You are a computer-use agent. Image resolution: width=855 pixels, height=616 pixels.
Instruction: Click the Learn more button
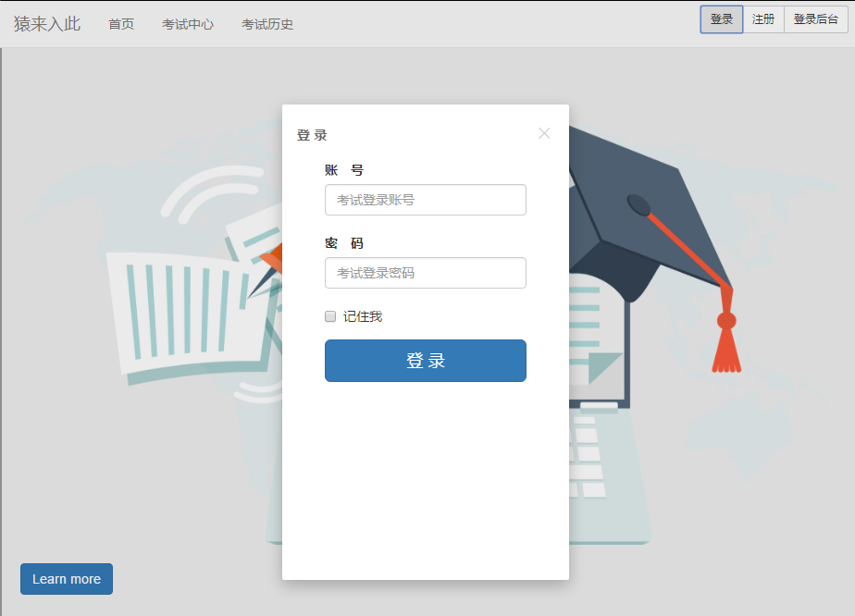pos(66,578)
